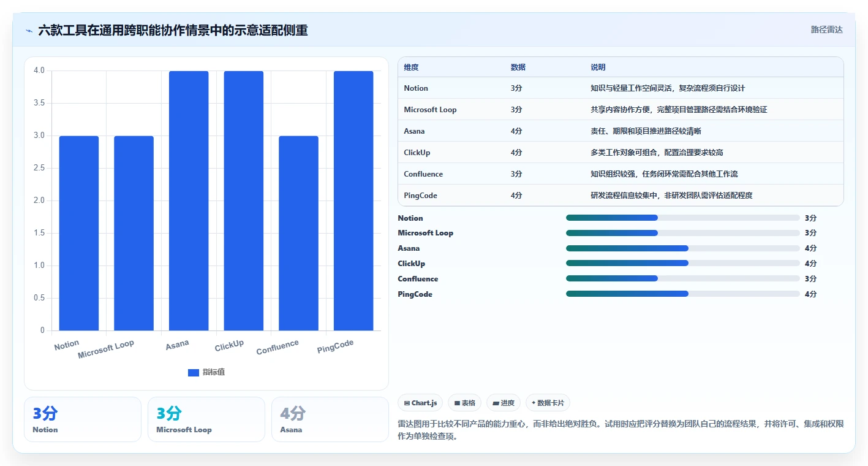Click the Asana label on chart x-axis

[178, 345]
